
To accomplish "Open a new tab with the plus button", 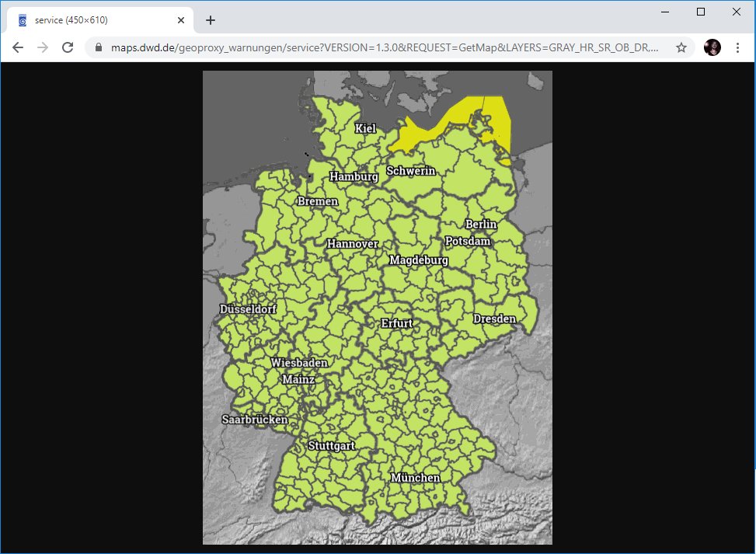I will (211, 20).
